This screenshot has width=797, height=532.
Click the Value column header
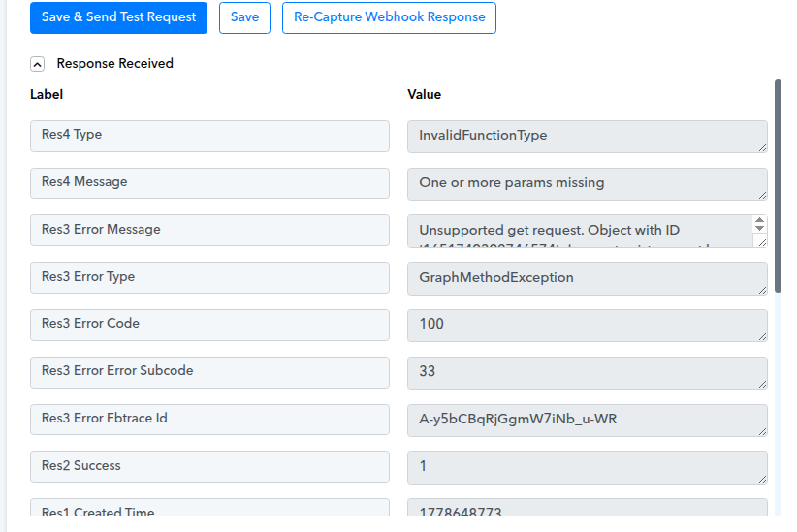pos(424,95)
